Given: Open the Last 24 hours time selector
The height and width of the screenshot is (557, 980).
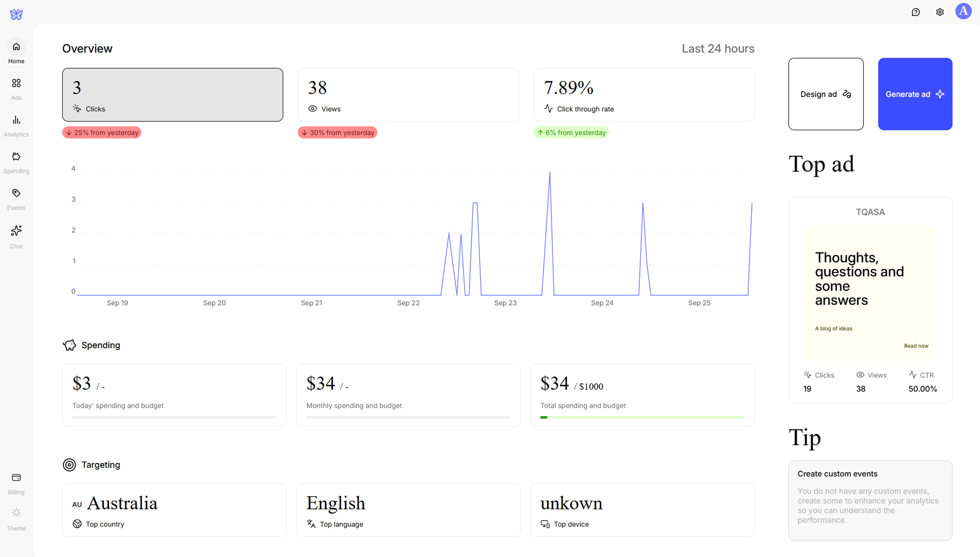Looking at the screenshot, I should coord(718,48).
